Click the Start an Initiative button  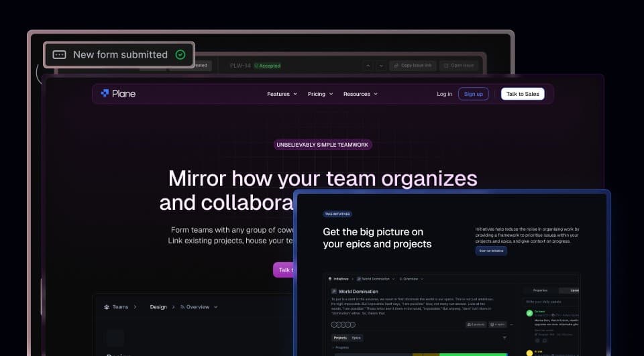491,251
